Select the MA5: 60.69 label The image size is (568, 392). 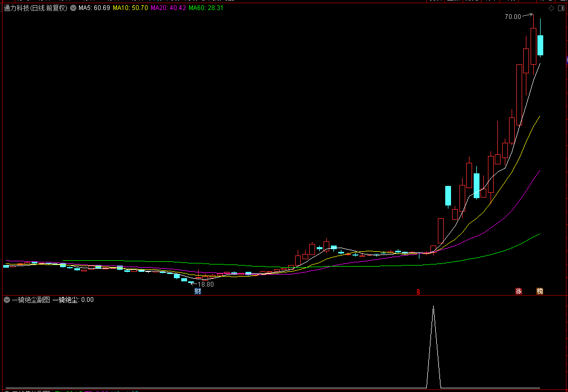coord(94,8)
